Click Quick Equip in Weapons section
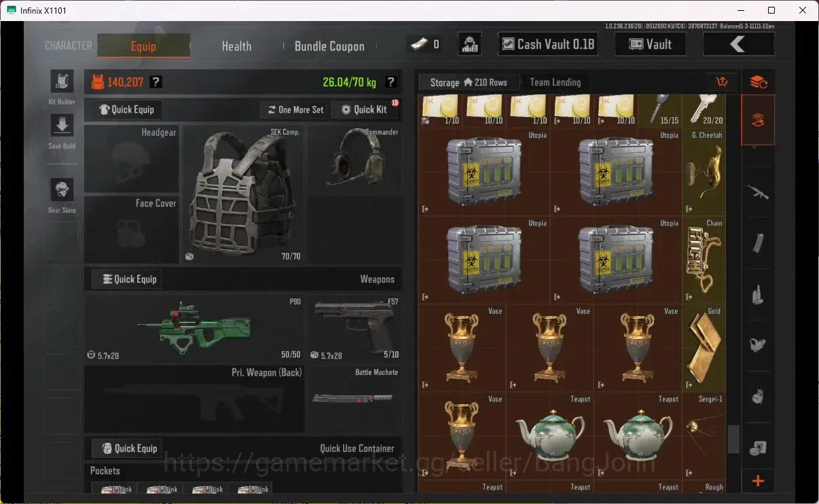Image resolution: width=819 pixels, height=504 pixels. (127, 279)
